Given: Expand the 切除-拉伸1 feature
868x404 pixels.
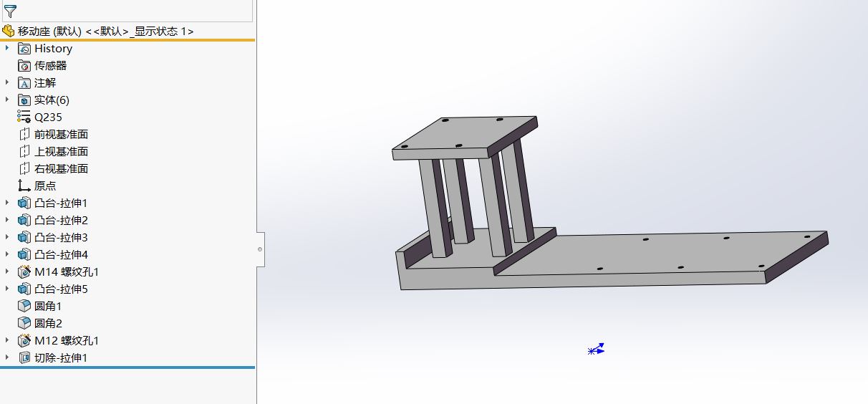Looking at the screenshot, I should pos(7,357).
